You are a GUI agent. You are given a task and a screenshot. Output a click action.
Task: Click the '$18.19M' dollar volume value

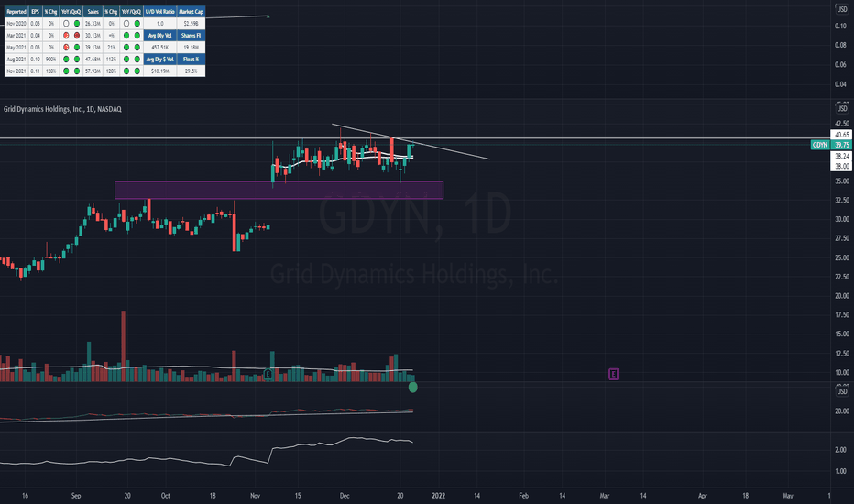point(159,71)
